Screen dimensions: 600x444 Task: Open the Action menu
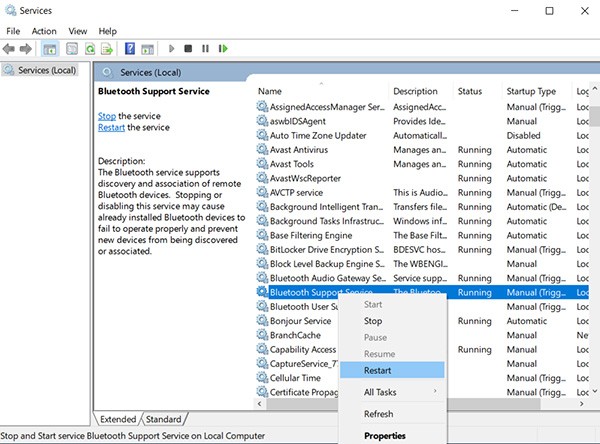click(x=44, y=31)
